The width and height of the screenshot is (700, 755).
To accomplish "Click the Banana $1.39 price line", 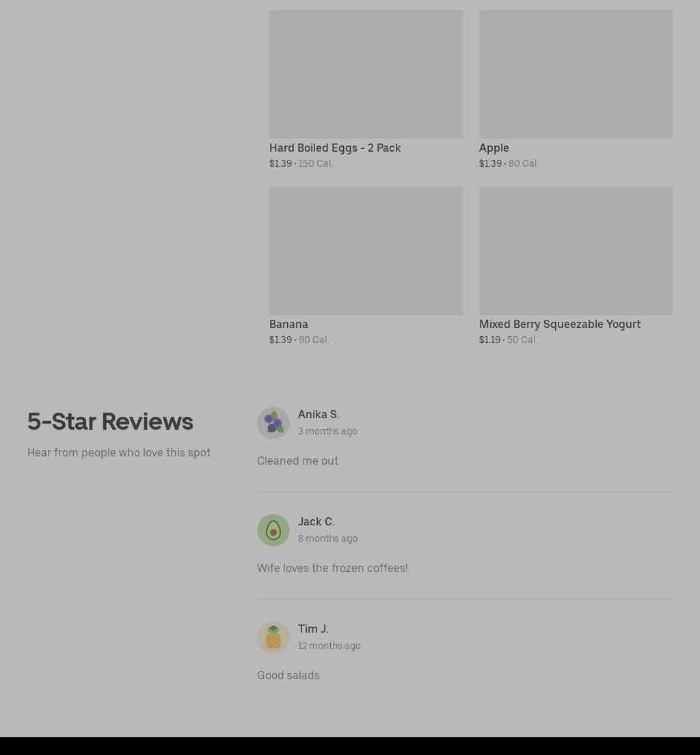I will tap(299, 340).
